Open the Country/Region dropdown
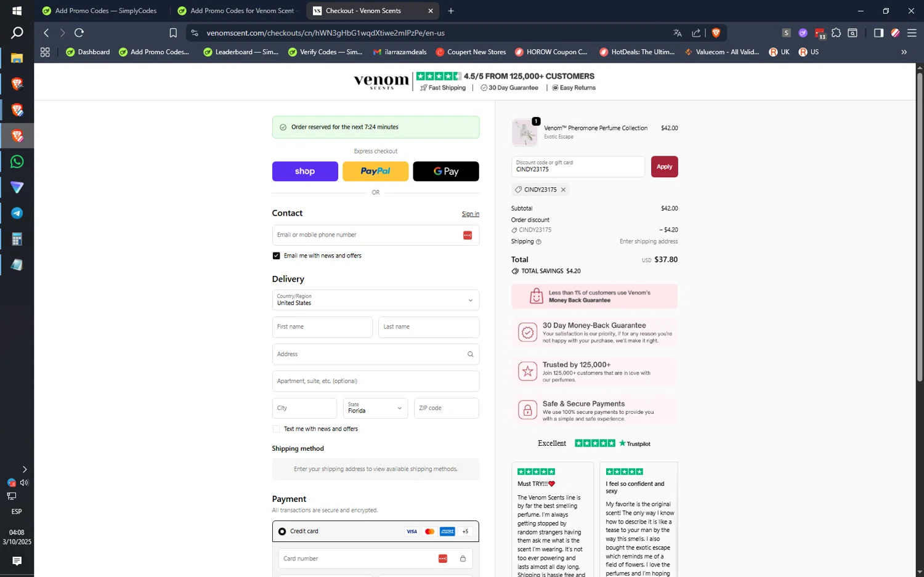Screen dimensions: 924x577 pos(375,300)
